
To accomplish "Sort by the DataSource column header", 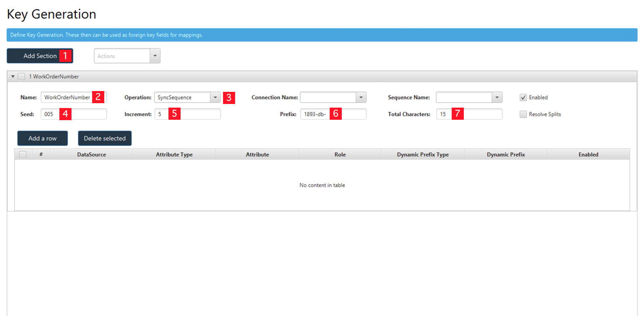I will (x=92, y=155).
